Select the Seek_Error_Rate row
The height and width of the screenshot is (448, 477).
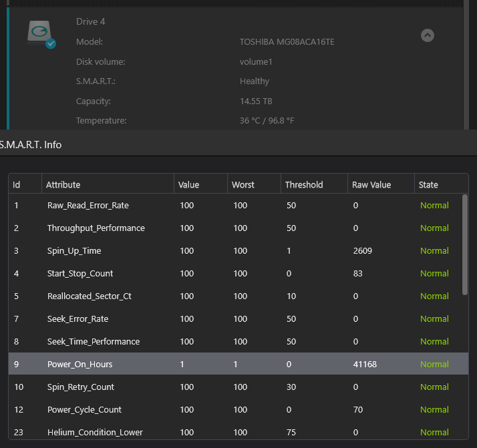tap(238, 319)
